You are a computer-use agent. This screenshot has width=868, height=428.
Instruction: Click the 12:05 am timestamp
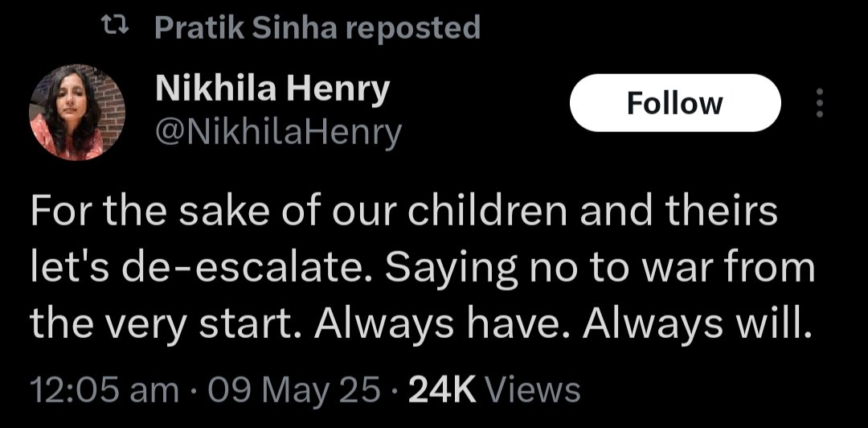(104, 389)
